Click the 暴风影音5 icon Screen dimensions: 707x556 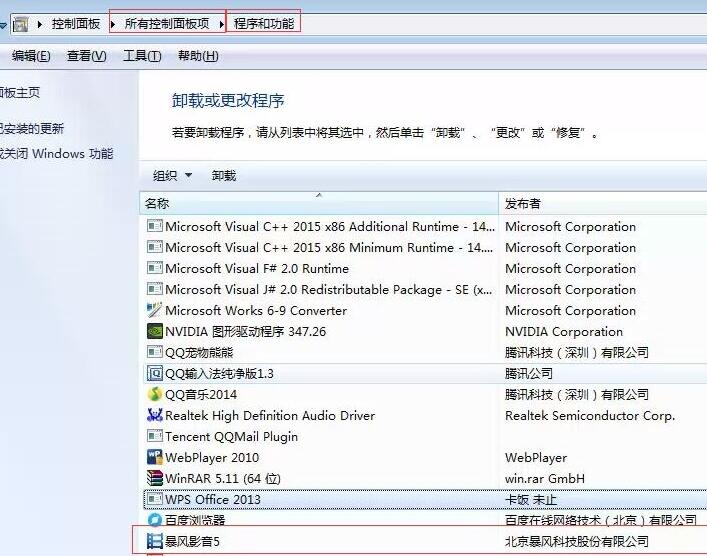pyautogui.click(x=155, y=541)
